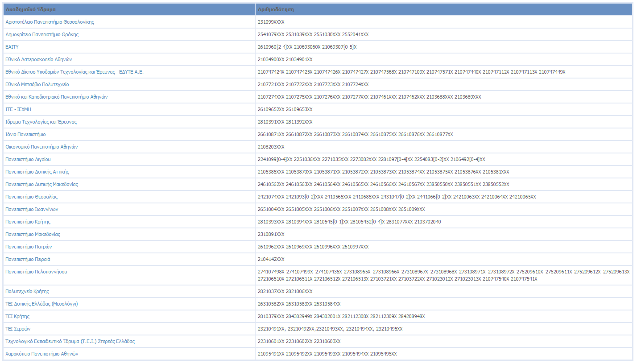Select cell starting with 26310582XX
Viewport: 637px width, 364px height.
(444, 304)
